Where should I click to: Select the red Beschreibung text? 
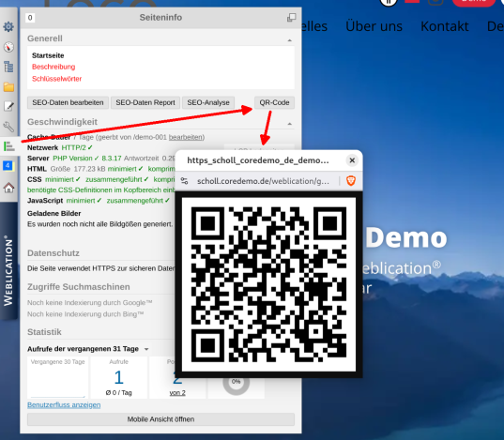[53, 67]
